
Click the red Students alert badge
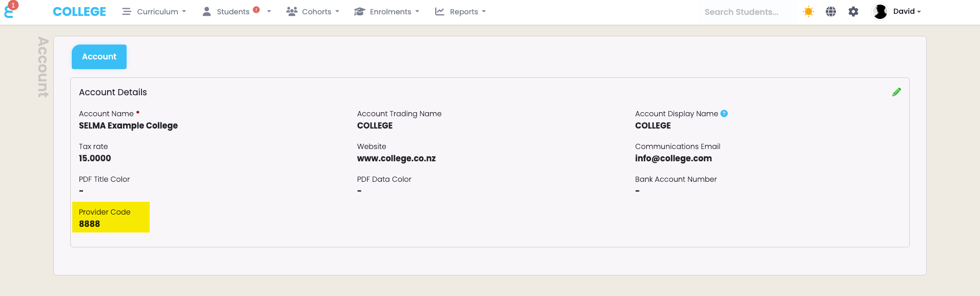coord(256,10)
